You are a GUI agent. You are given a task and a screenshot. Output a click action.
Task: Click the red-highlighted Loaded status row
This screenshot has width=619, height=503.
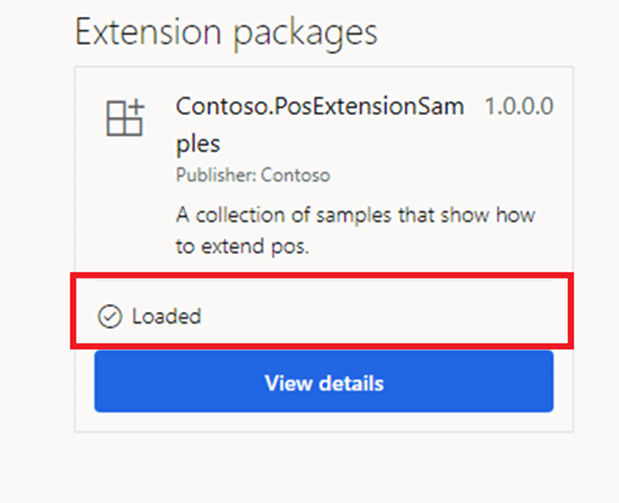tap(322, 311)
